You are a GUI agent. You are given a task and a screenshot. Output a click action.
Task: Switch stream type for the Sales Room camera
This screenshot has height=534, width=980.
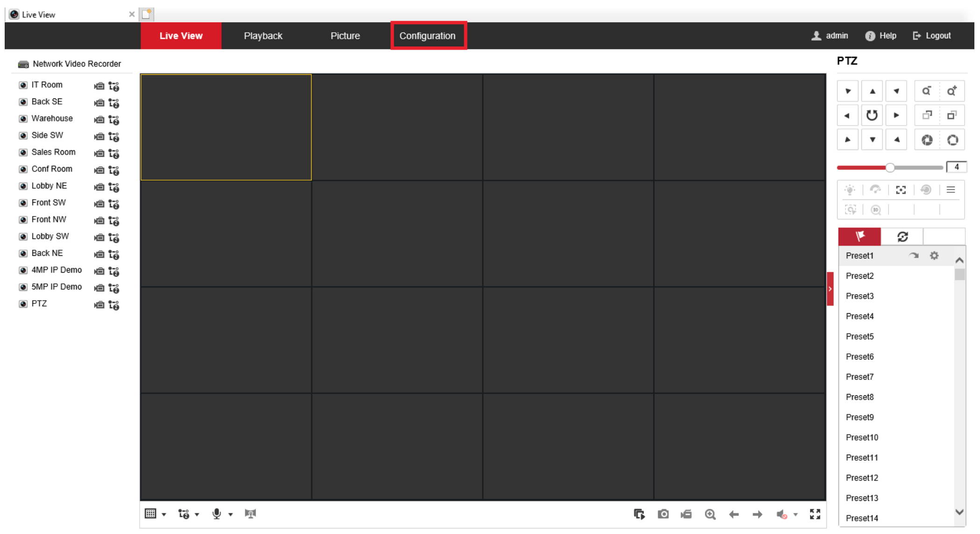[x=114, y=153]
